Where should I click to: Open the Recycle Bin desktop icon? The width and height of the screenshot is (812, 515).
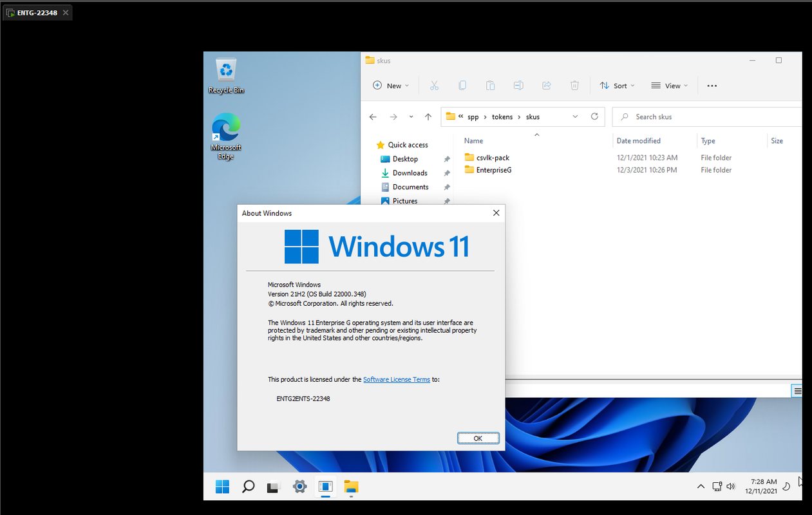tap(226, 75)
